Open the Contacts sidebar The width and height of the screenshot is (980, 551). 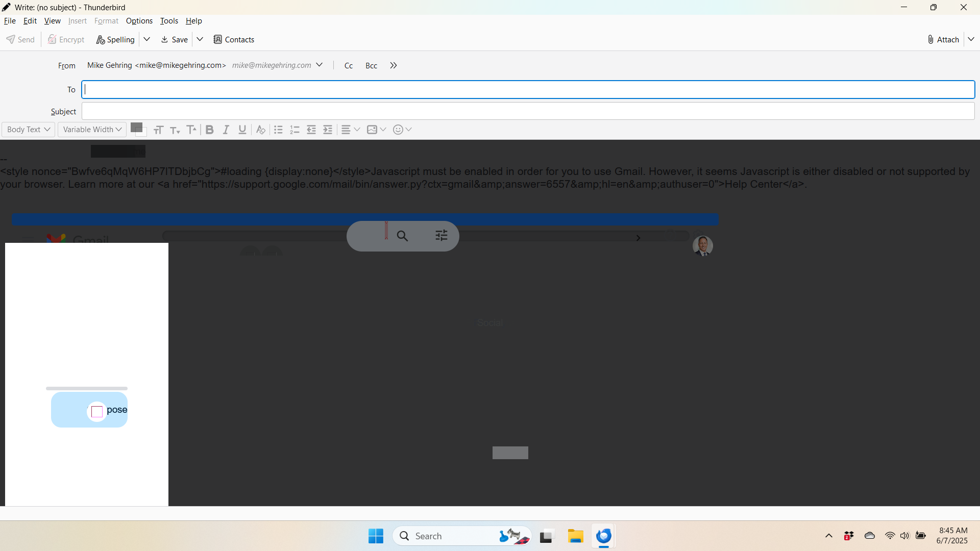234,40
